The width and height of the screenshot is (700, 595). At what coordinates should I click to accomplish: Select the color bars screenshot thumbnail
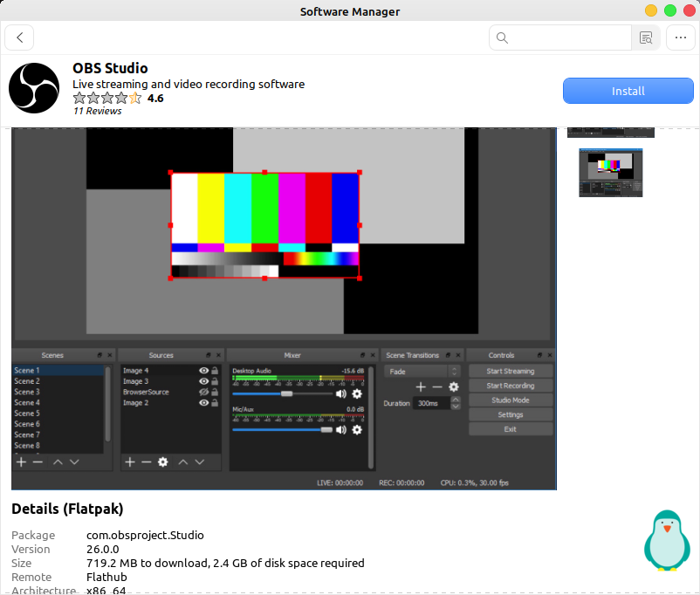[x=611, y=172]
